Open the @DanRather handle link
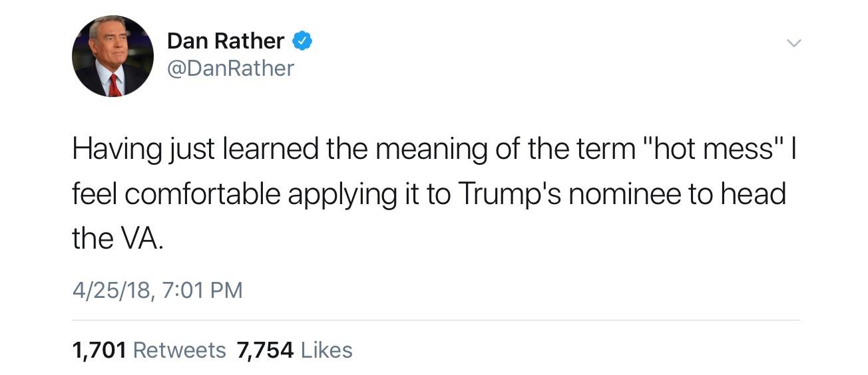Screen dimensions: 868x375 230,68
